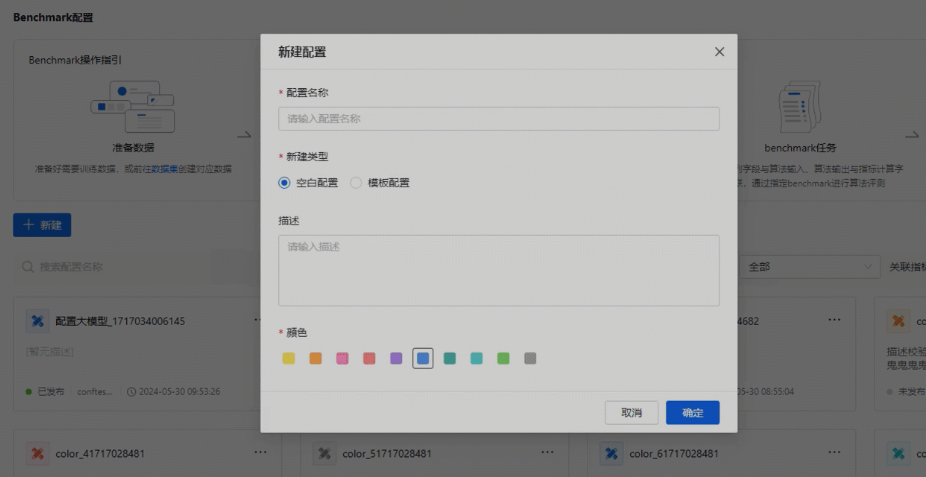Pick the green color swatch
Image resolution: width=926 pixels, height=477 pixels.
(x=503, y=358)
